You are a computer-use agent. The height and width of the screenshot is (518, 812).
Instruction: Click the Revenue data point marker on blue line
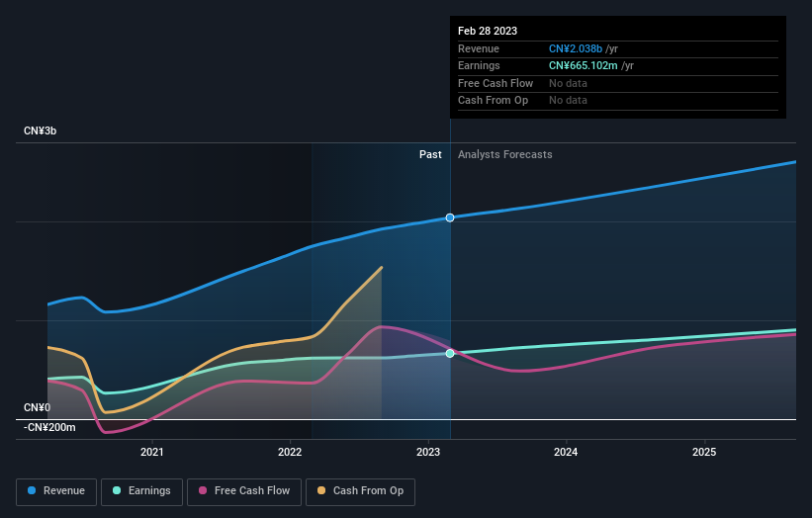click(450, 217)
